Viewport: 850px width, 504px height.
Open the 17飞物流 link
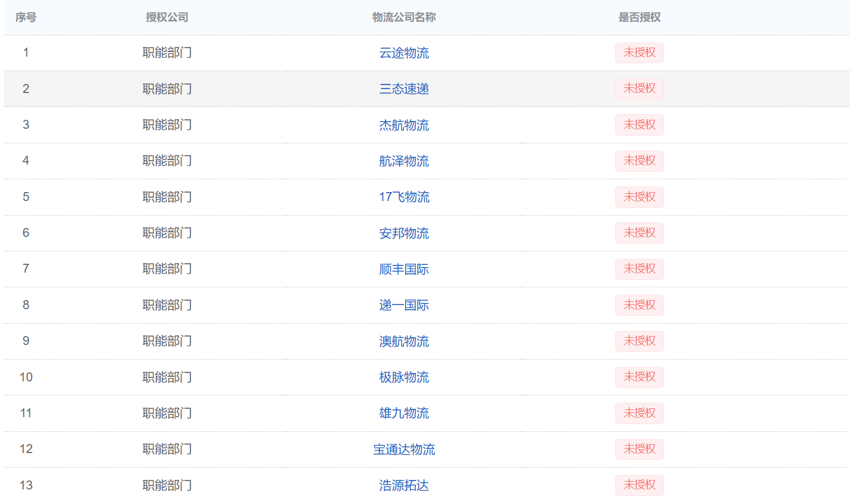(x=403, y=197)
